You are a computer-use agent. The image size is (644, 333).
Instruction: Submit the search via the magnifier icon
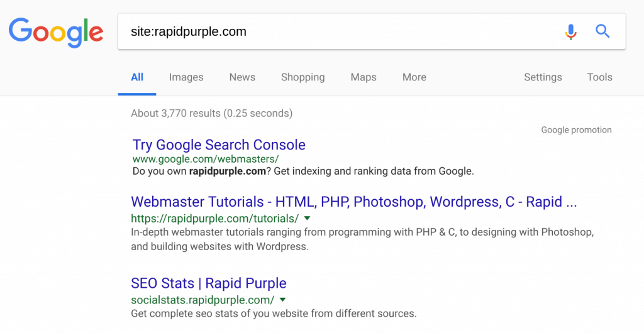[x=602, y=31]
